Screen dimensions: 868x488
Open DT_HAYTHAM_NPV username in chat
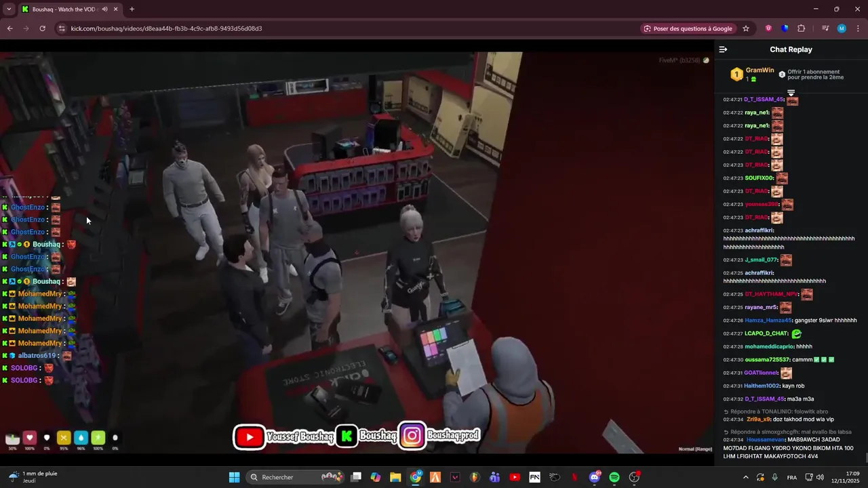click(772, 294)
